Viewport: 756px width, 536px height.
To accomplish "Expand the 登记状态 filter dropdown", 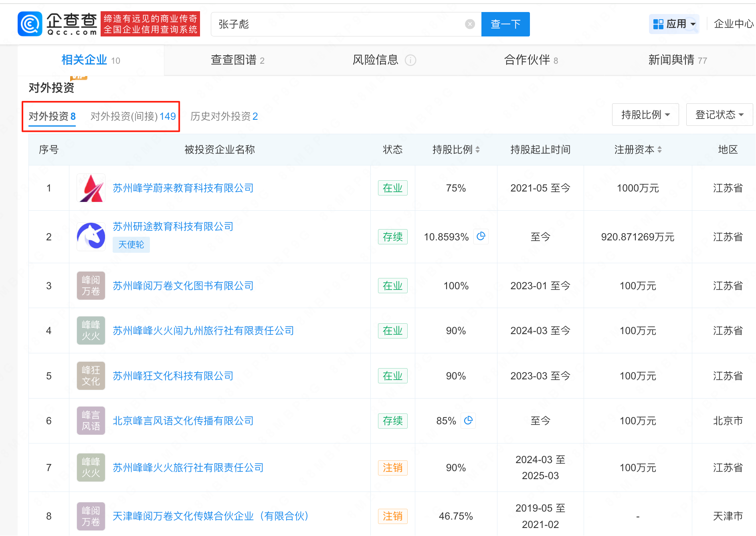I will pos(720,115).
